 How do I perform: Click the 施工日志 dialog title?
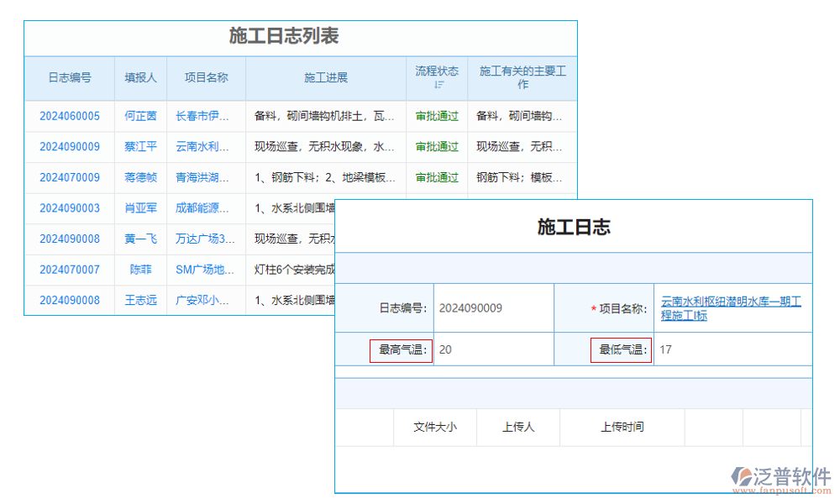[574, 227]
